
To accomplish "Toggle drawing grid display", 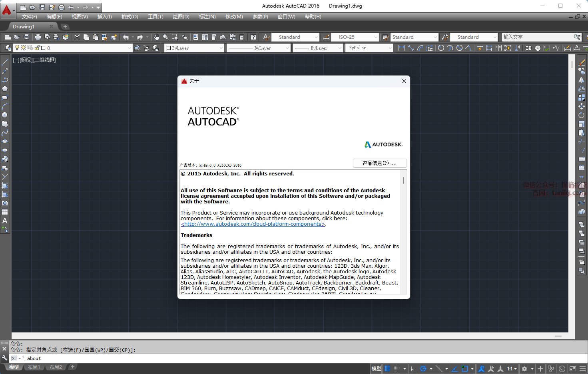I will (x=387, y=368).
